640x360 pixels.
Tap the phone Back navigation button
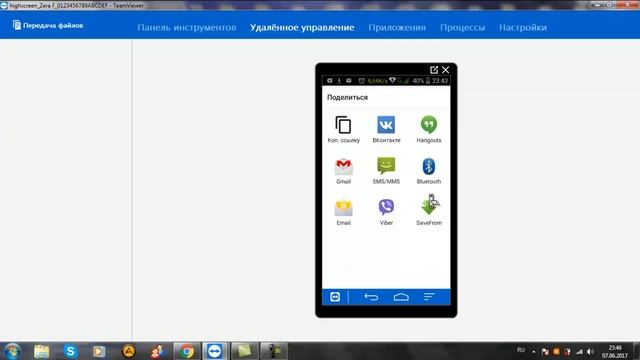(371, 297)
